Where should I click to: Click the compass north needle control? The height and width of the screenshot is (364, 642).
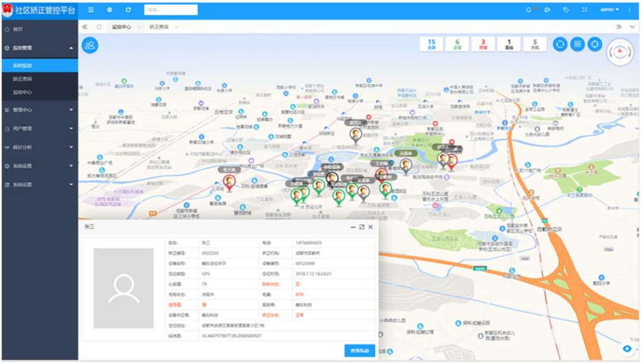(x=620, y=51)
